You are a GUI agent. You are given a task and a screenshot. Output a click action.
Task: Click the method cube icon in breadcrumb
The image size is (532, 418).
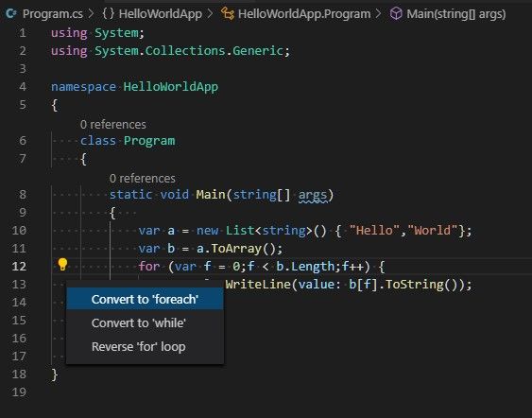[396, 13]
